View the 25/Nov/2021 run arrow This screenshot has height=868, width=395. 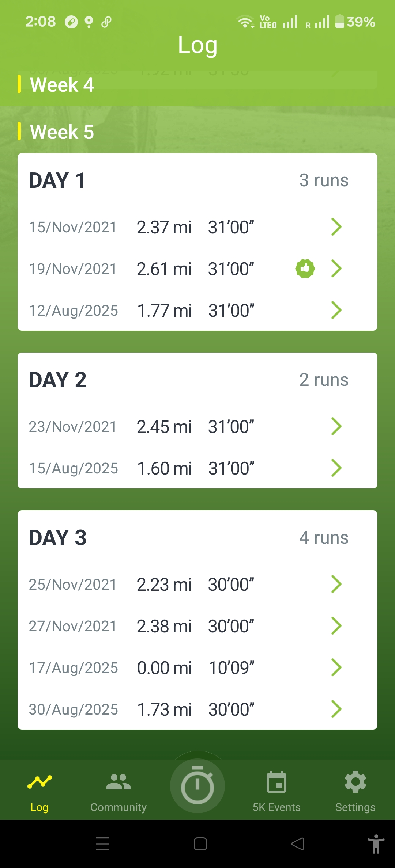[x=336, y=584]
